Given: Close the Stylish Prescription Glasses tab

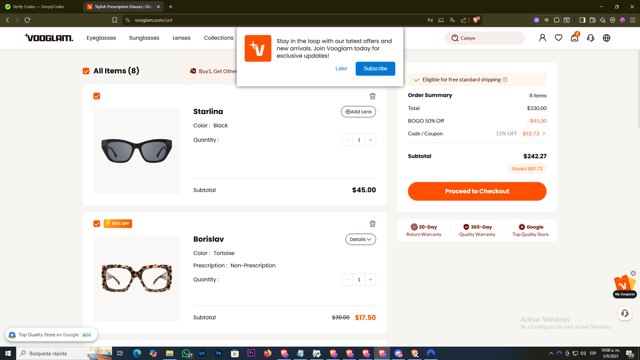Looking at the screenshot, I should coord(158,7).
